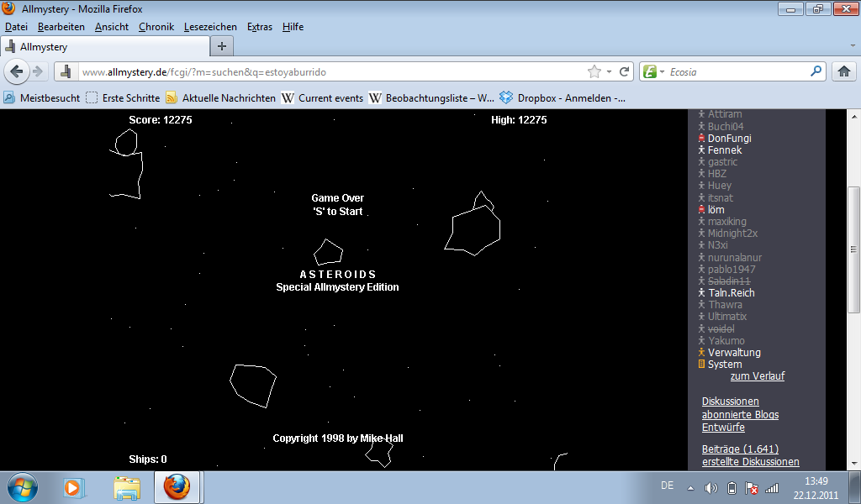This screenshot has height=504, width=861.
Task: Open the Action Center flag icon
Action: 751,487
